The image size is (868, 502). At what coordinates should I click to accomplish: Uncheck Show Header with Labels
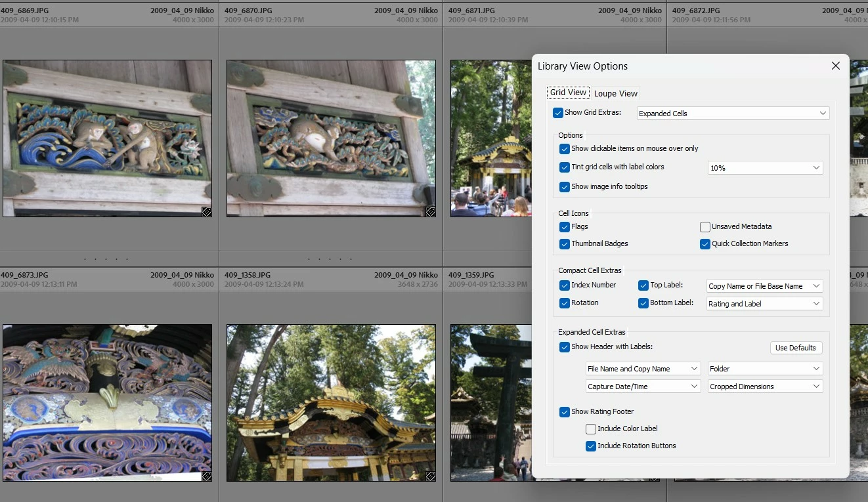point(565,347)
